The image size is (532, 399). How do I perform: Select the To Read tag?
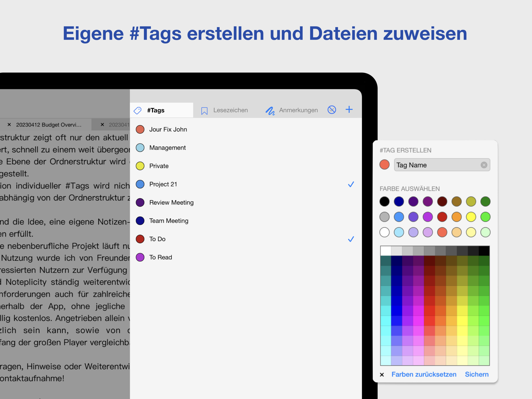246,257
